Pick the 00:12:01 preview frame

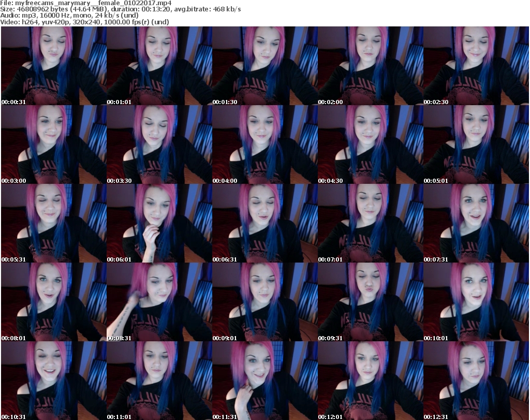point(371,381)
